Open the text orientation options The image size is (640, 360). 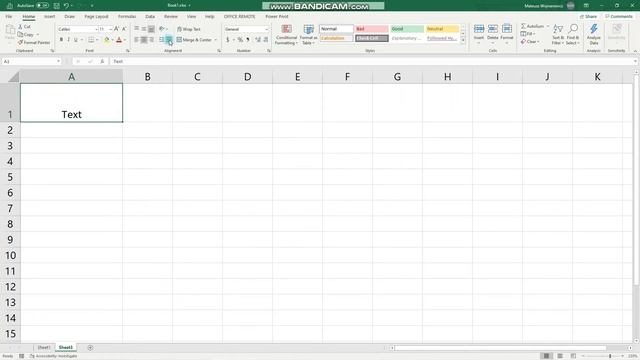(162, 29)
